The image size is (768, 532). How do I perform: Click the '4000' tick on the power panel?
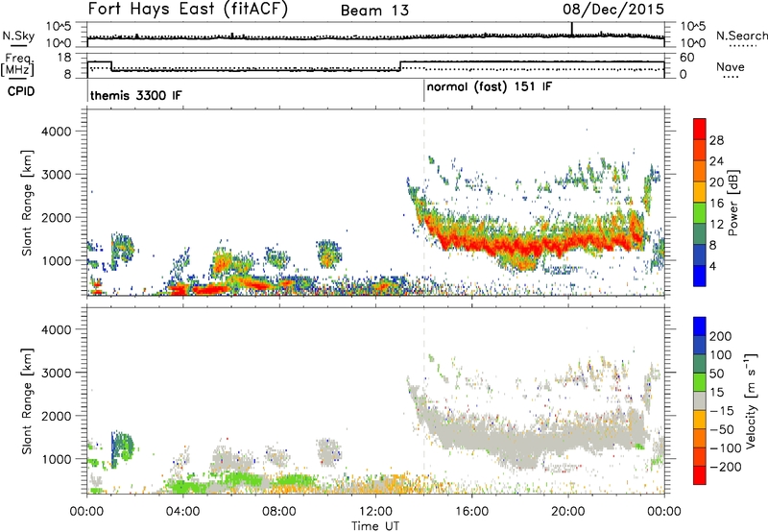click(56, 132)
